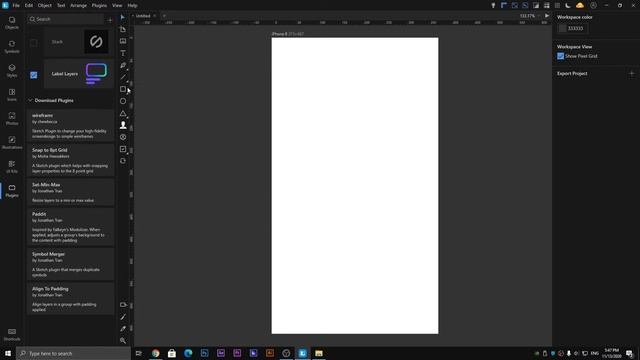Open the Plugins menu
Image resolution: width=640 pixels, height=360 pixels.
[99, 5]
